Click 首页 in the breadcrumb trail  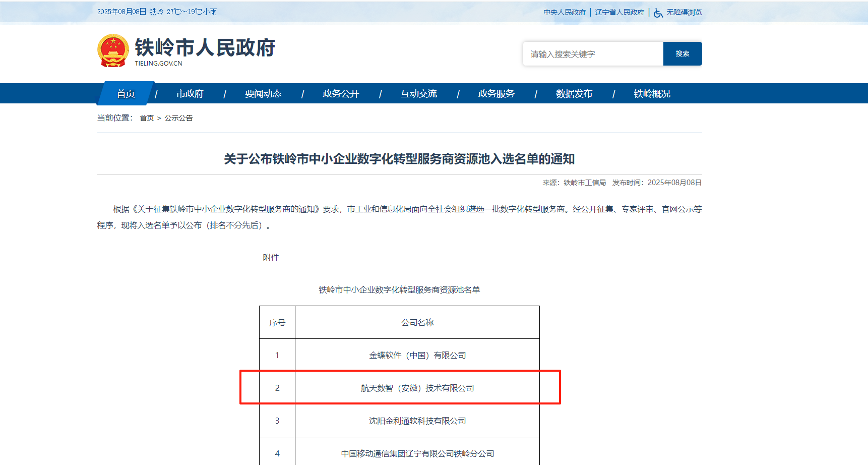[x=147, y=118]
